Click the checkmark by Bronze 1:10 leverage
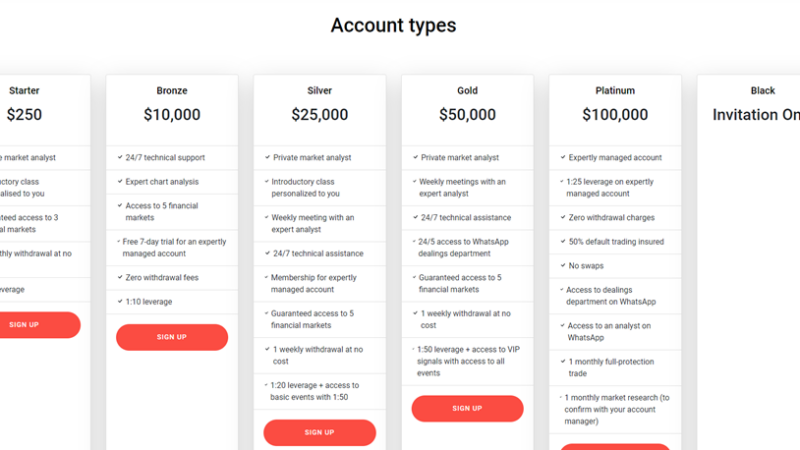 pos(119,302)
